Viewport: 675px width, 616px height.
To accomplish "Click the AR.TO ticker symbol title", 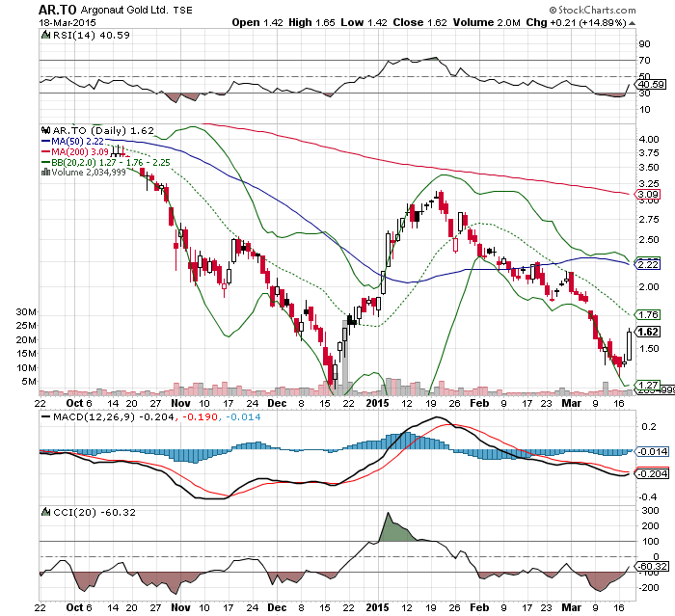I will pos(57,10).
